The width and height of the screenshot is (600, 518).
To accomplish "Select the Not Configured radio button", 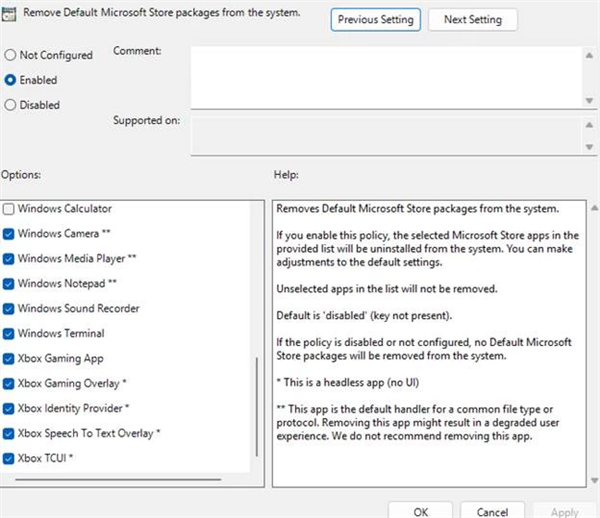I will [x=10, y=55].
